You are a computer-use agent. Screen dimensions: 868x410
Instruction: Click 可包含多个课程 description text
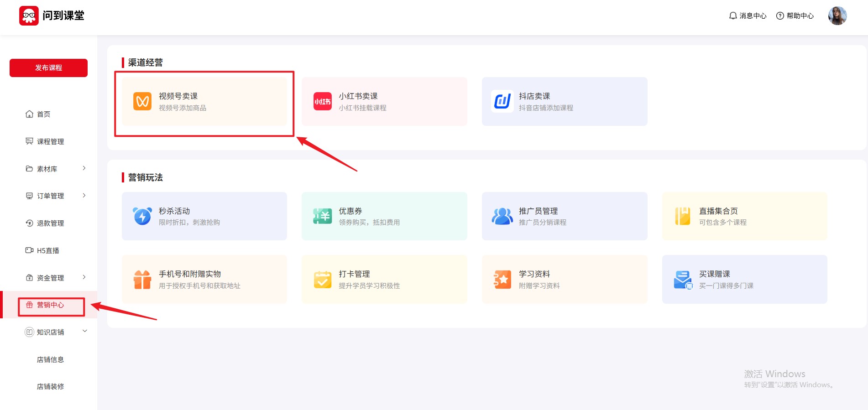(723, 223)
